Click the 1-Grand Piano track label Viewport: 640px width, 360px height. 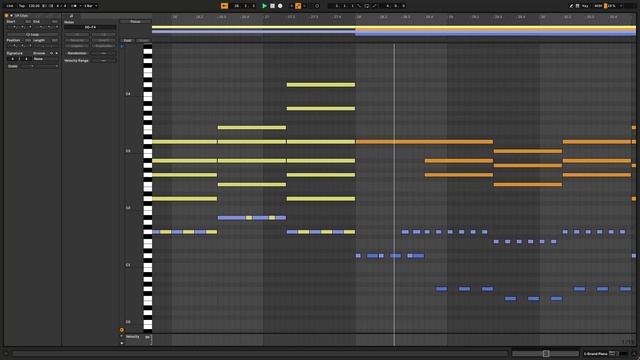pyautogui.click(x=596, y=353)
